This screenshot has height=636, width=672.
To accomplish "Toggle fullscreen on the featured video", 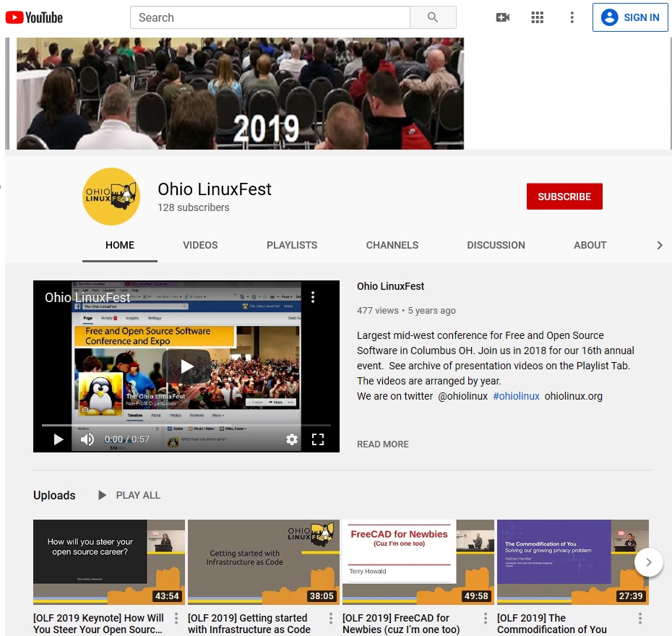I will (x=317, y=439).
